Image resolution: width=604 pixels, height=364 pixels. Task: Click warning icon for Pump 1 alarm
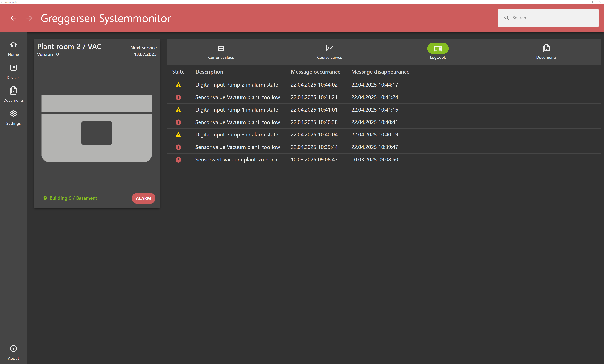(178, 110)
